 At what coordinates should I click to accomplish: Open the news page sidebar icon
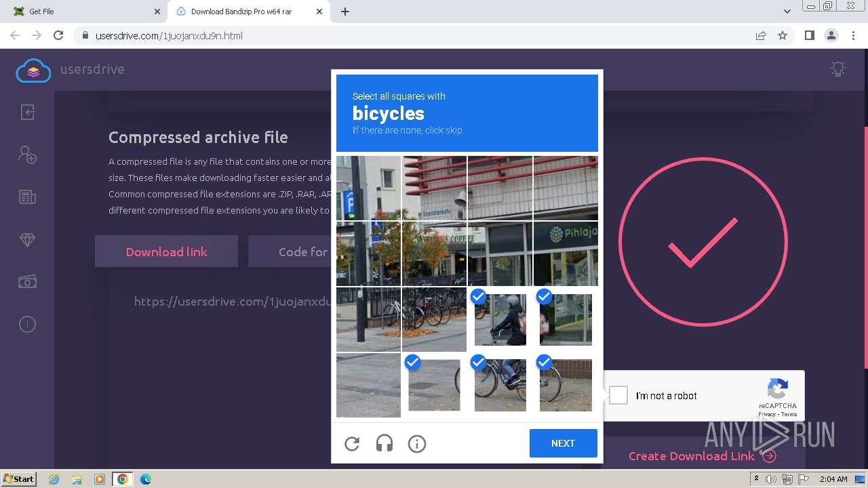tap(27, 197)
